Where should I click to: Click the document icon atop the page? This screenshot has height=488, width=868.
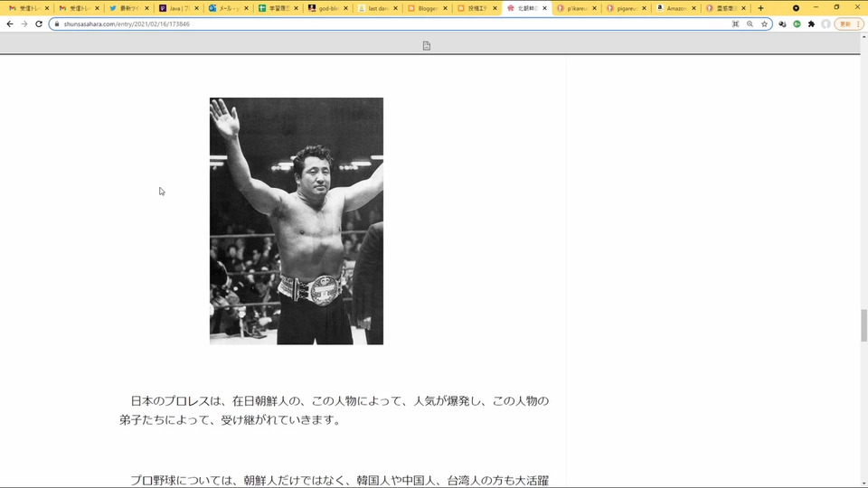coord(426,46)
